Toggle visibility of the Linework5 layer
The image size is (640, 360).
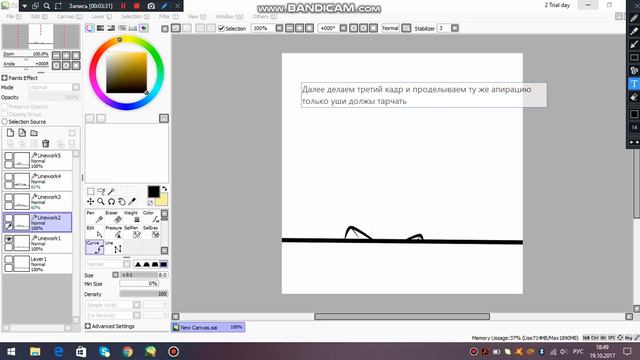[8, 156]
